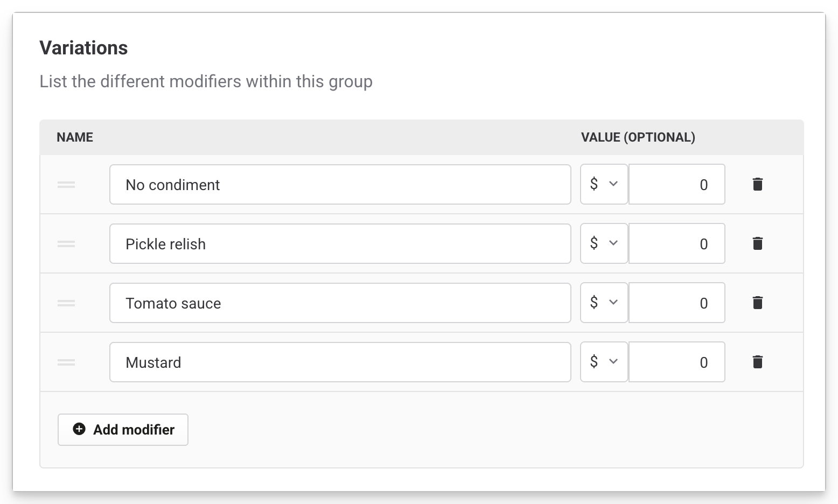The height and width of the screenshot is (504, 838).
Task: Open Tomato sauce value type dropdown
Action: click(604, 303)
